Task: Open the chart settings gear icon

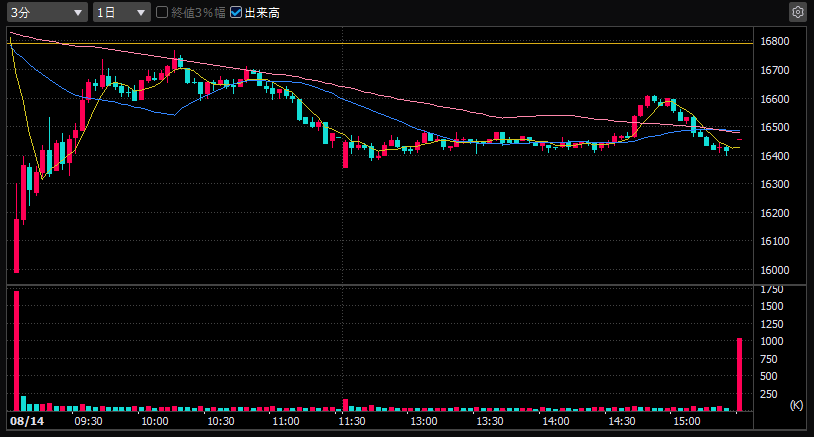Action: 797,12
